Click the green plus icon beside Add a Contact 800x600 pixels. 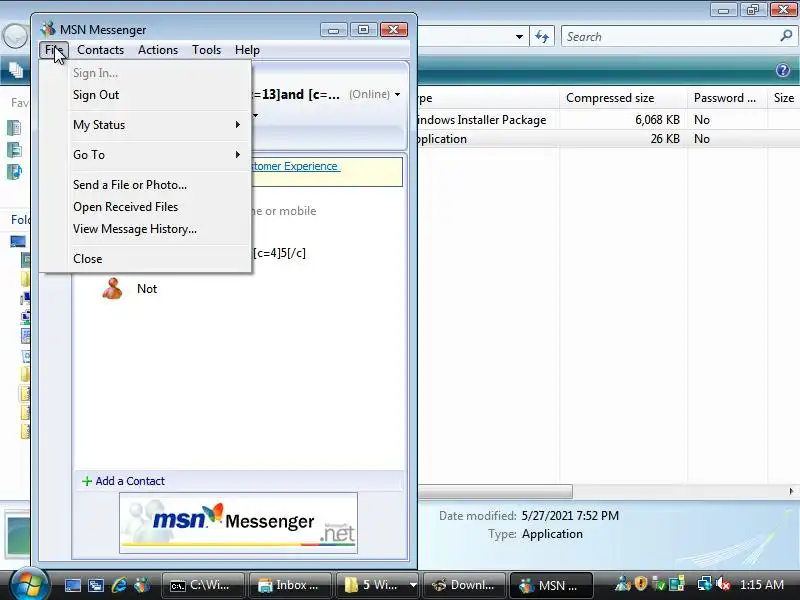click(87, 481)
